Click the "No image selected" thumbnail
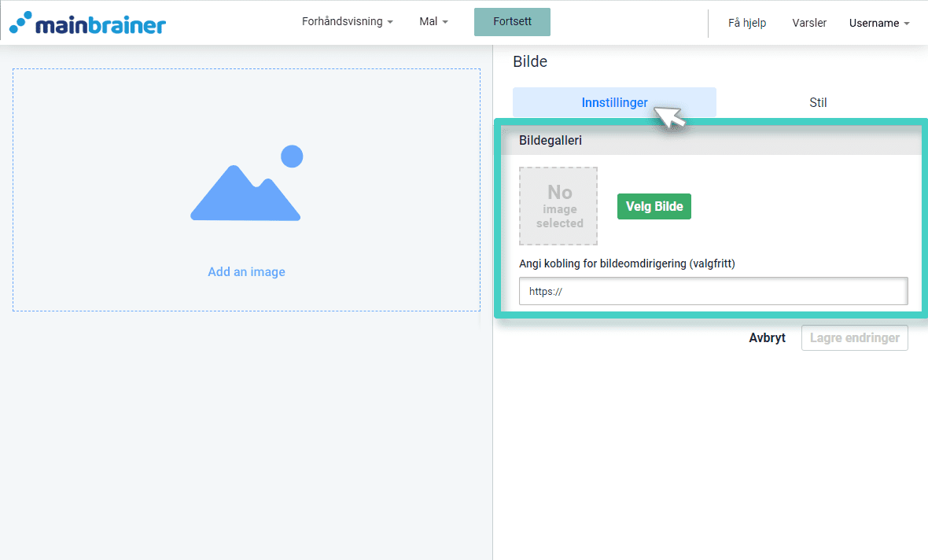The width and height of the screenshot is (928, 560). click(558, 206)
